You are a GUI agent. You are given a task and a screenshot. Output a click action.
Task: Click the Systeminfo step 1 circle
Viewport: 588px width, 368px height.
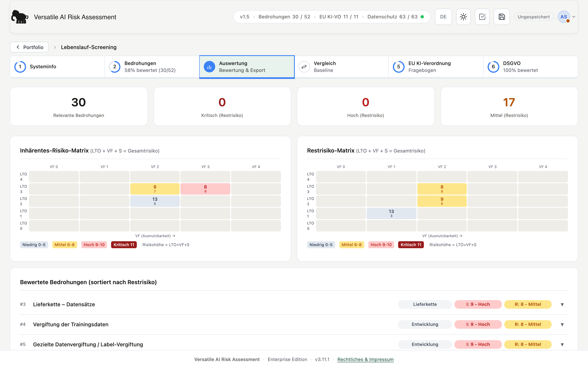[20, 67]
